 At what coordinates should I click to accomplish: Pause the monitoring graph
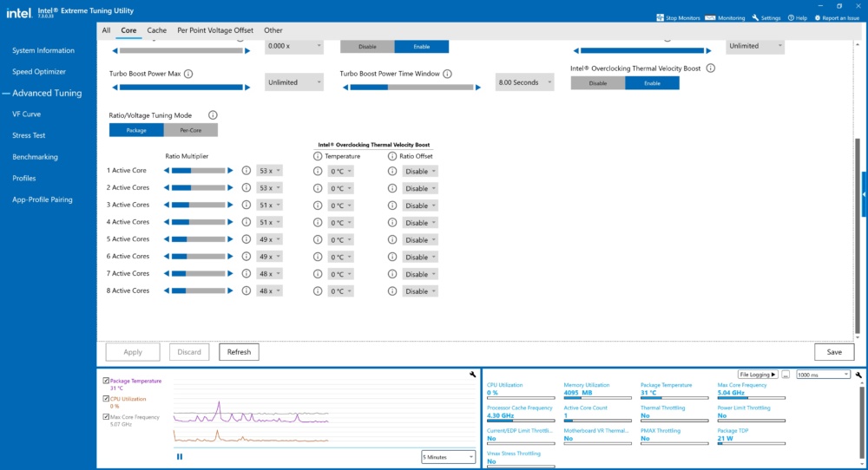180,457
